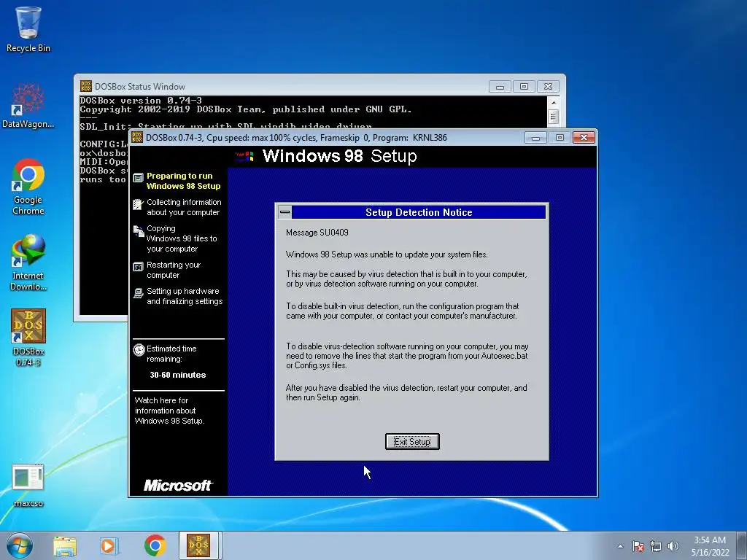The height and width of the screenshot is (560, 747).
Task: Minimize the DOSBox KRNL386 window
Action: pyautogui.click(x=535, y=138)
